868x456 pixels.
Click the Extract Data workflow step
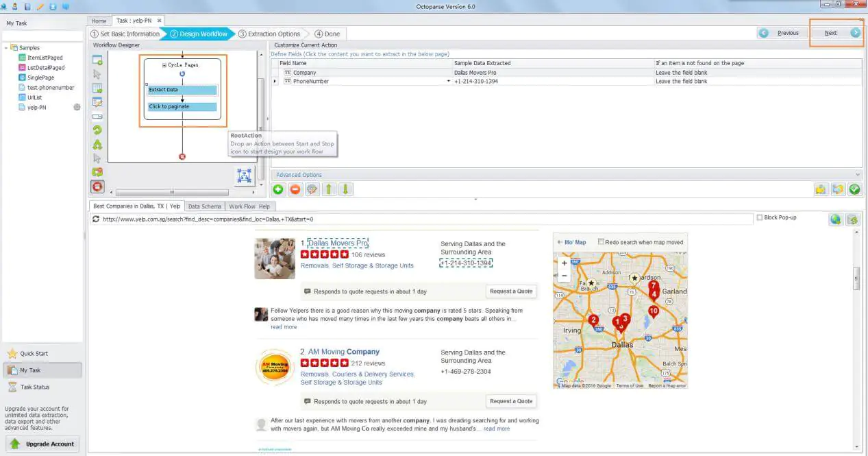point(182,90)
